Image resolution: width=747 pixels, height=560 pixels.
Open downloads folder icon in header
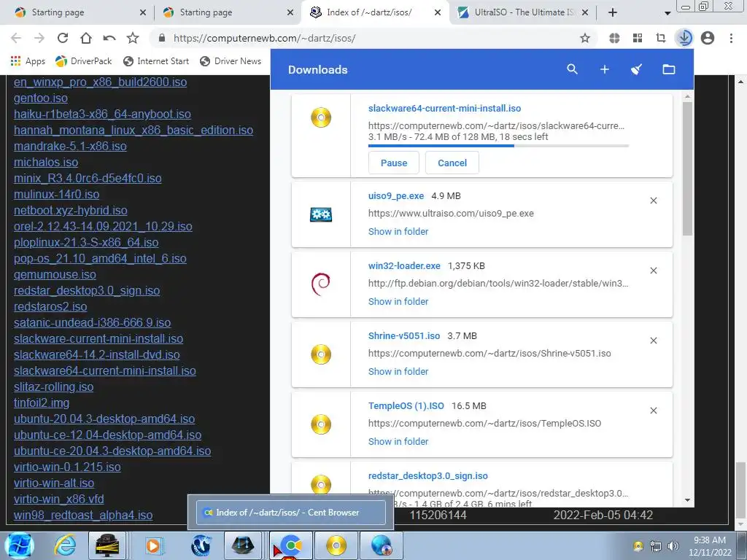[x=669, y=69]
